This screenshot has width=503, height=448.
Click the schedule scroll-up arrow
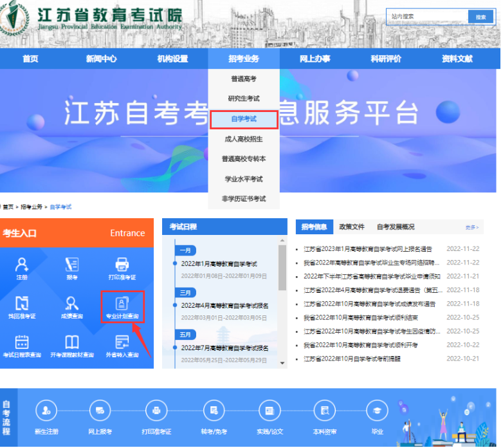click(282, 240)
